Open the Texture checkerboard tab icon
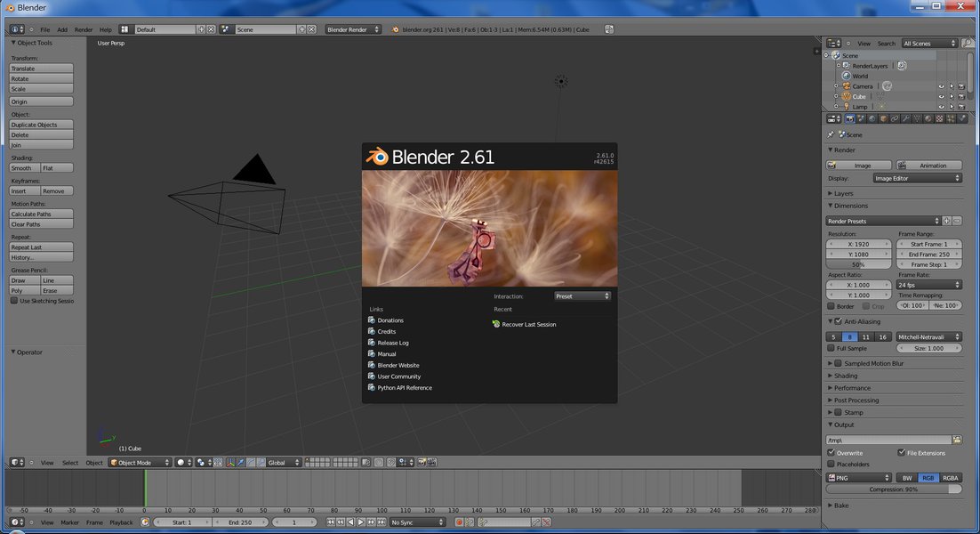Image resolution: width=980 pixels, height=534 pixels. pos(939,118)
